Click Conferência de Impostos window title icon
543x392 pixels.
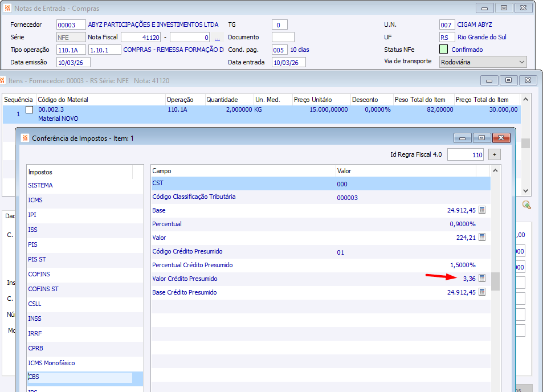(25, 138)
